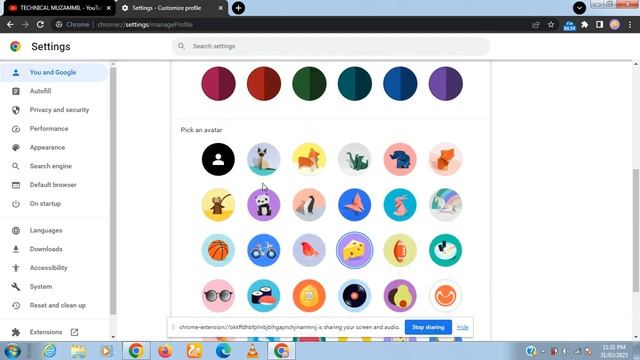640x360 pixels.
Task: Open the profile avatar menu in toolbar
Action: (615, 24)
